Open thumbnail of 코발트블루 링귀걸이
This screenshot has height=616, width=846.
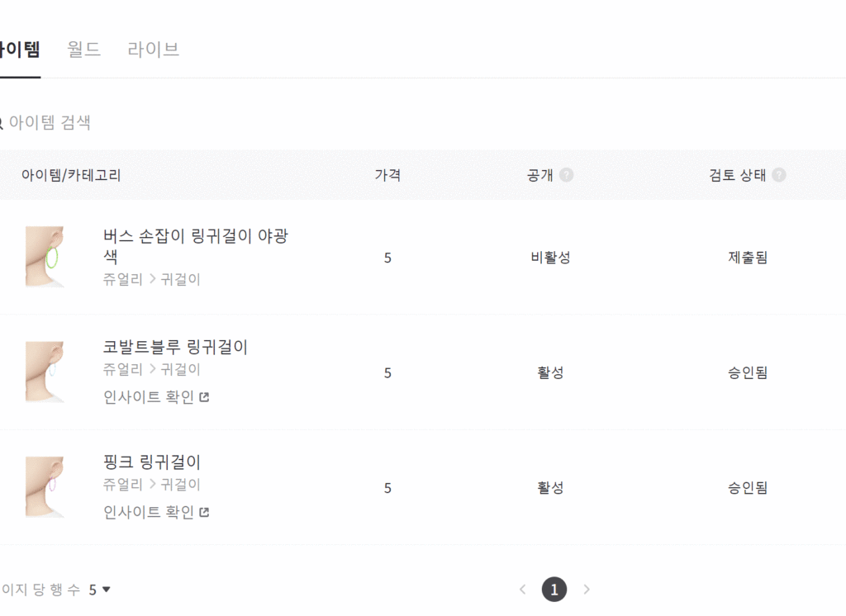(x=45, y=372)
